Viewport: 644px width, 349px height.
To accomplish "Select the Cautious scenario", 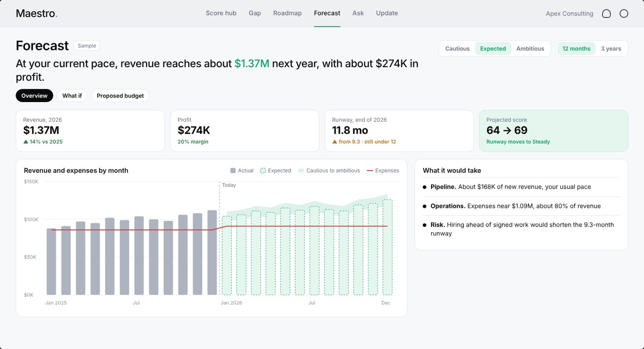I will tap(457, 49).
